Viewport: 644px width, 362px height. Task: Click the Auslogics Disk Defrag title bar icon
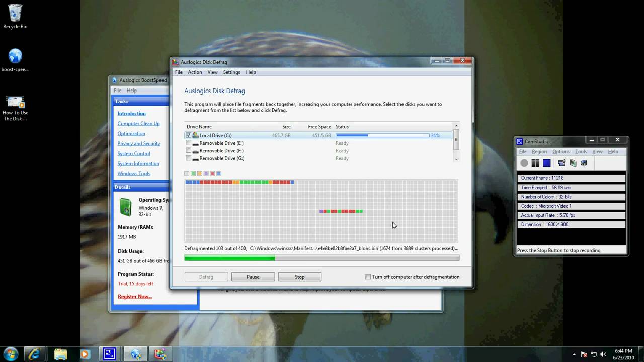point(175,62)
